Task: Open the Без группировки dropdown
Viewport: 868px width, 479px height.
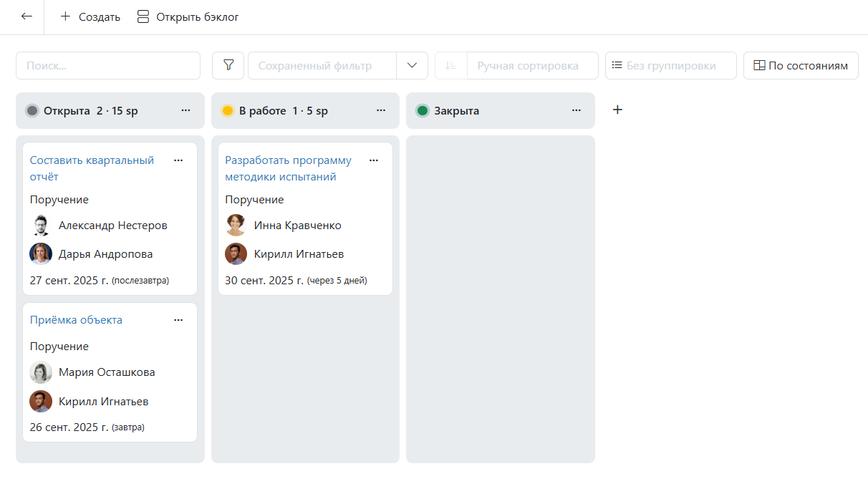Action: point(670,65)
